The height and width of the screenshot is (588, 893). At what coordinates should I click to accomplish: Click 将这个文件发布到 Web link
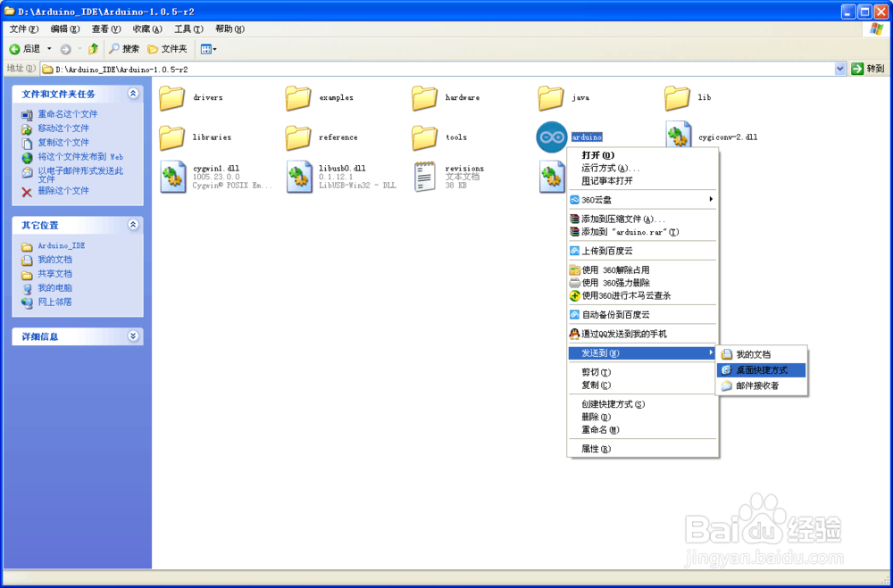(80, 156)
